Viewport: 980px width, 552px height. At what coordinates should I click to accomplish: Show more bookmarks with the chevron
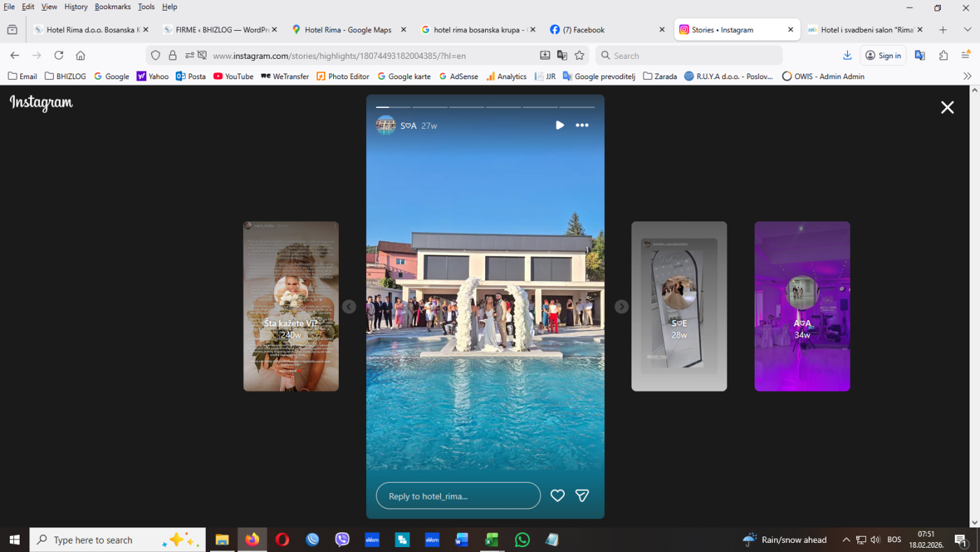click(x=967, y=76)
